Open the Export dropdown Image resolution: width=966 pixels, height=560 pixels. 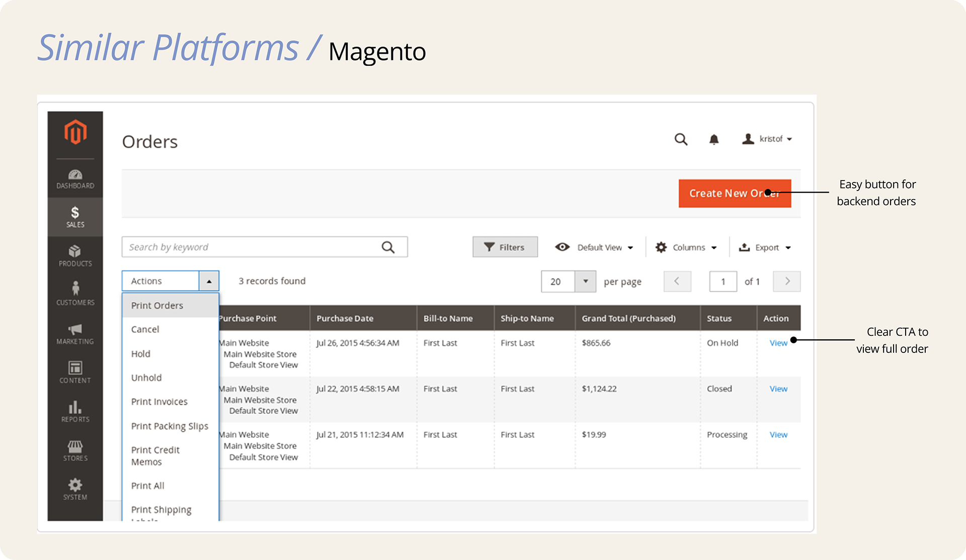click(765, 247)
